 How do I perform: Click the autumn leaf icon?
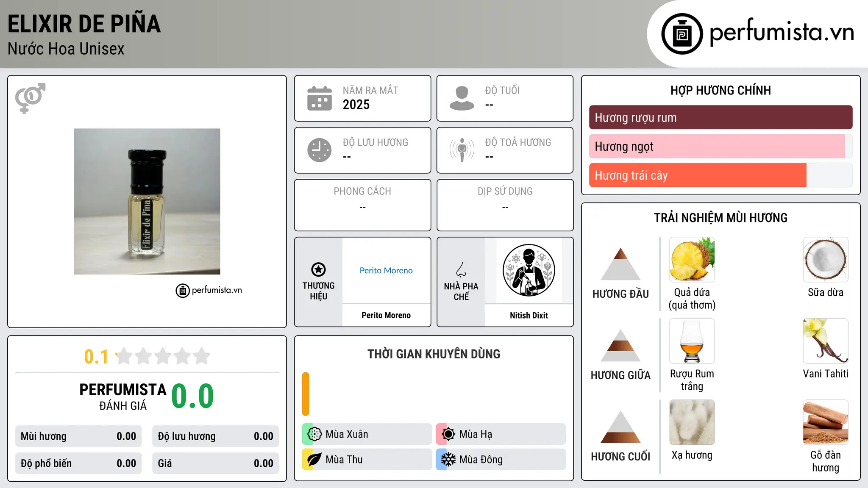pos(314,460)
